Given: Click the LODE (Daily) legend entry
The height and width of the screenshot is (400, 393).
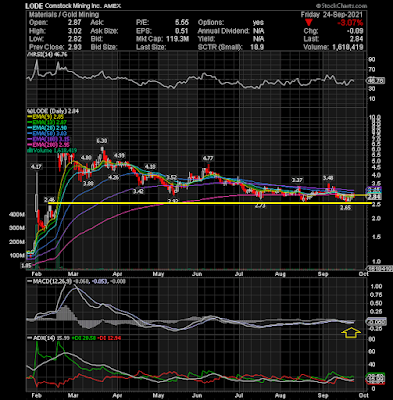Looking at the screenshot, I should [x=53, y=111].
